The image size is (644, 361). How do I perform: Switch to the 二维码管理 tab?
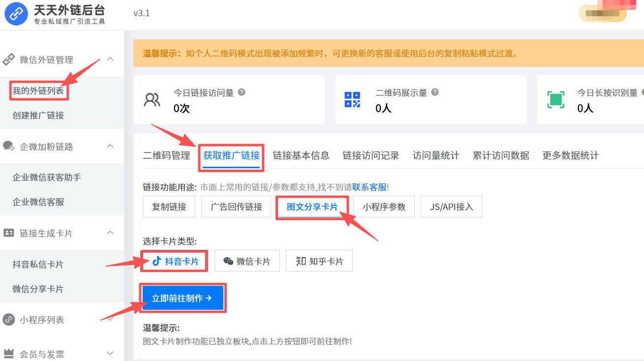click(x=166, y=155)
